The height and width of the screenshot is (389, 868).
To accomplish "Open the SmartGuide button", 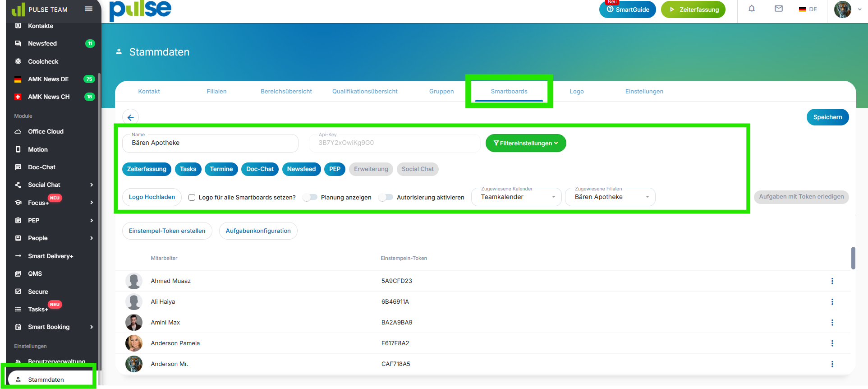I will click(628, 9).
